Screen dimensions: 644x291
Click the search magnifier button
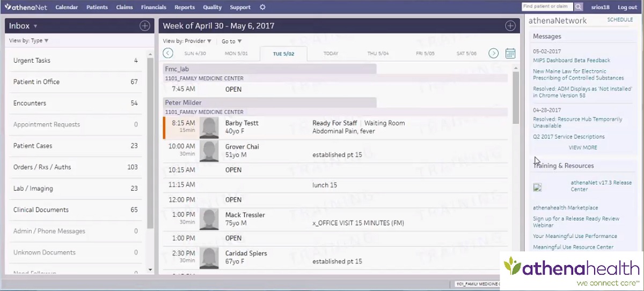[579, 7]
